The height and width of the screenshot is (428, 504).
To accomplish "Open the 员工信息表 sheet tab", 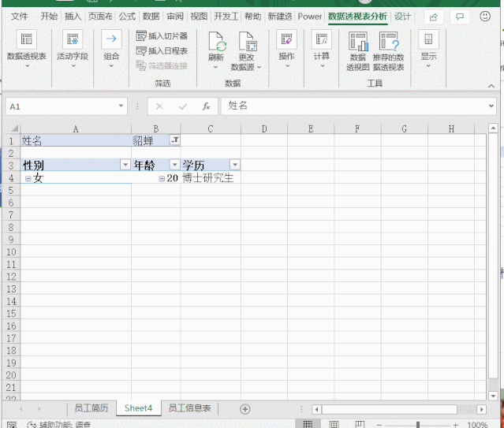I will 189,408.
